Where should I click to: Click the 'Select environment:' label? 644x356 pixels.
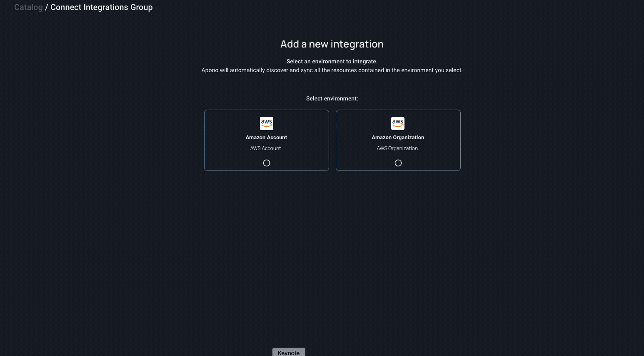coord(332,99)
